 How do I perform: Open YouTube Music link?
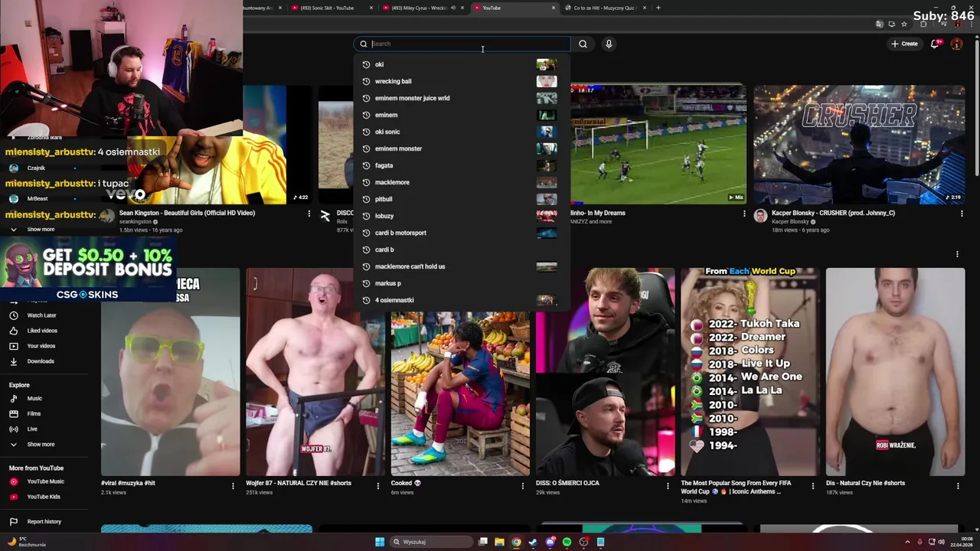pos(45,481)
